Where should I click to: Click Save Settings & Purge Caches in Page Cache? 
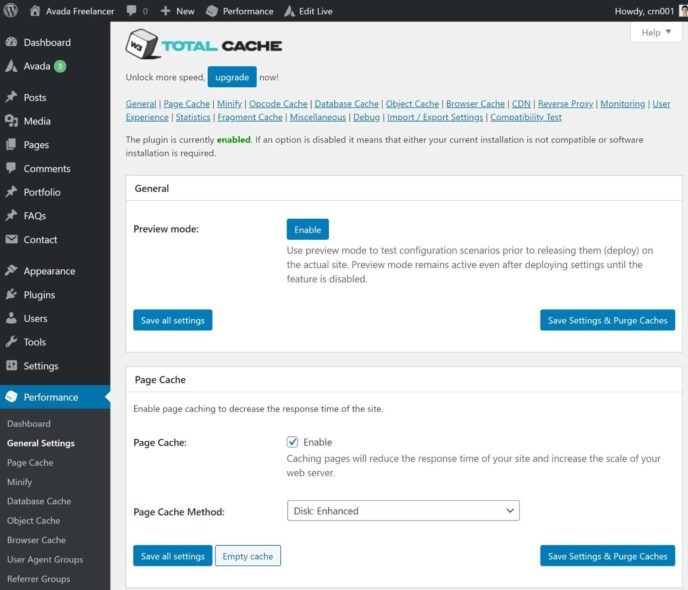pyautogui.click(x=607, y=556)
